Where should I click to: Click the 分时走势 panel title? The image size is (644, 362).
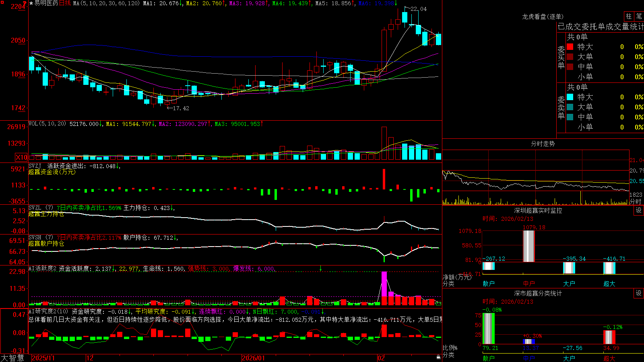click(x=543, y=144)
